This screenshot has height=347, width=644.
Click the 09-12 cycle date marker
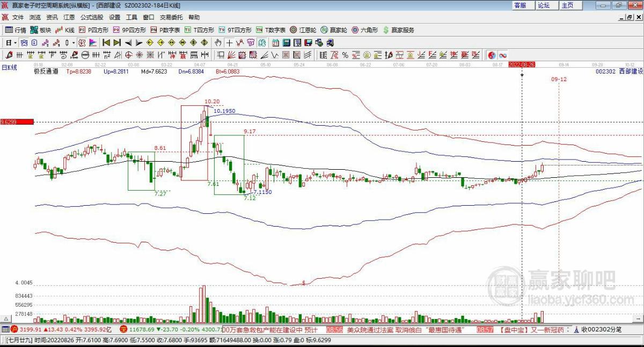point(559,79)
